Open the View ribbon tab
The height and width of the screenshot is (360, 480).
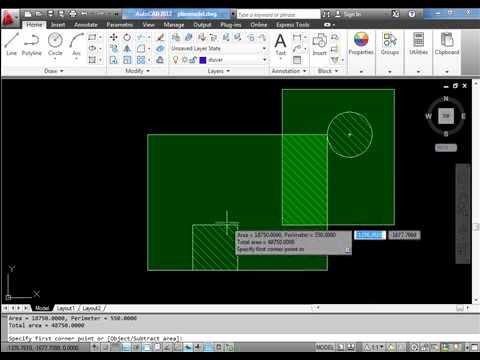pos(148,25)
